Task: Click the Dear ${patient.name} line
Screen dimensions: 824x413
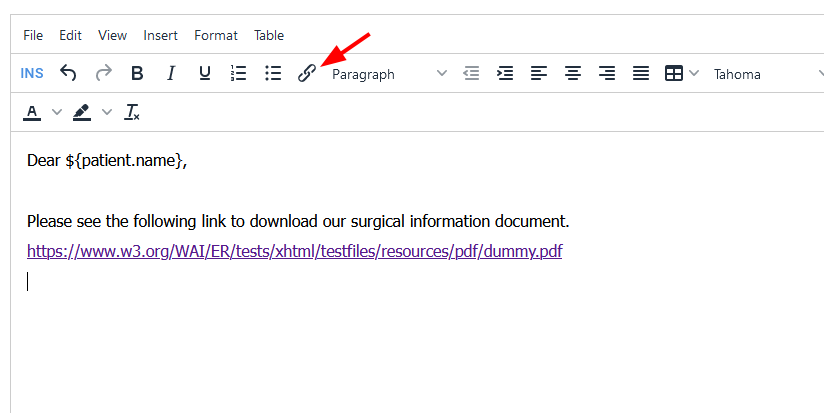Action: point(107,161)
